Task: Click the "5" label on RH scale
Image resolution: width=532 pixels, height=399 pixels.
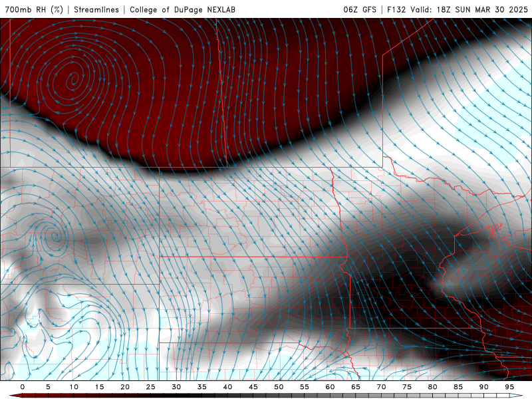Action: coord(48,387)
